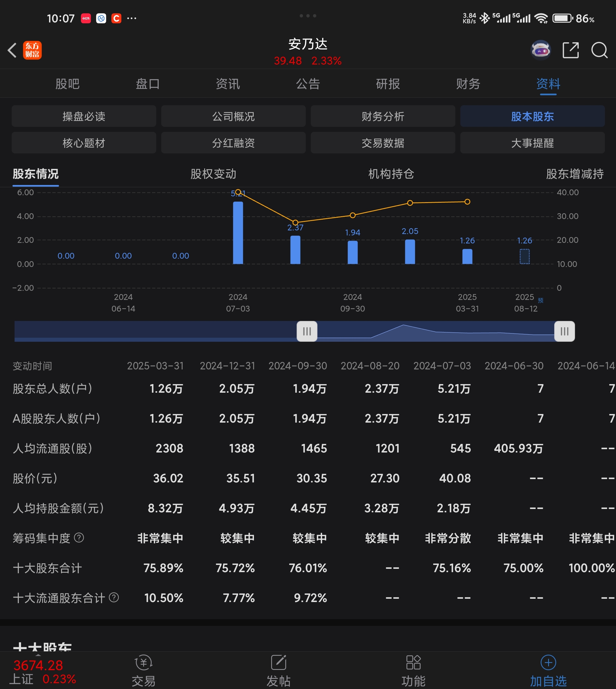Open the 公司概况 section
The image size is (616, 689).
pos(233,116)
